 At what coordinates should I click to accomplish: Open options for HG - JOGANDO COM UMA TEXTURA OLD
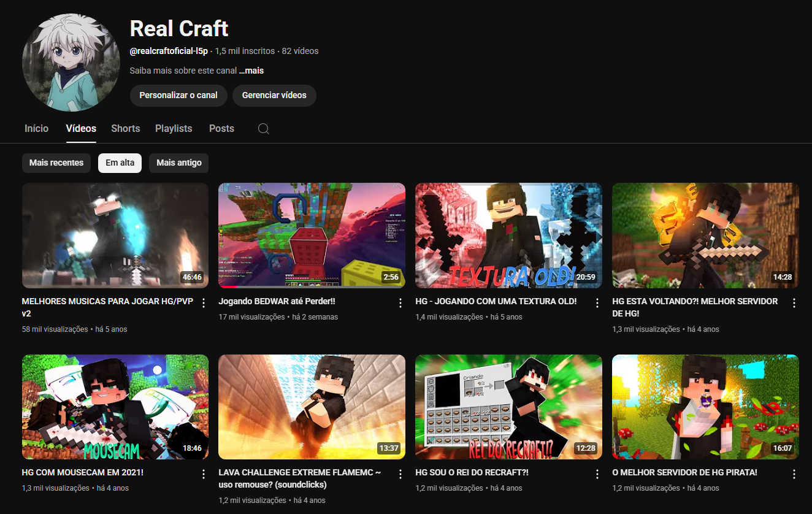click(597, 303)
